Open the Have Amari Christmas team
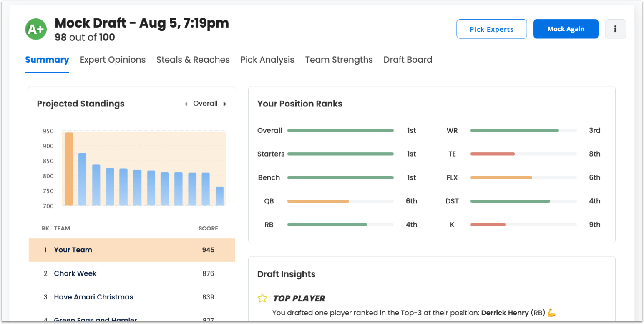 pyautogui.click(x=93, y=297)
